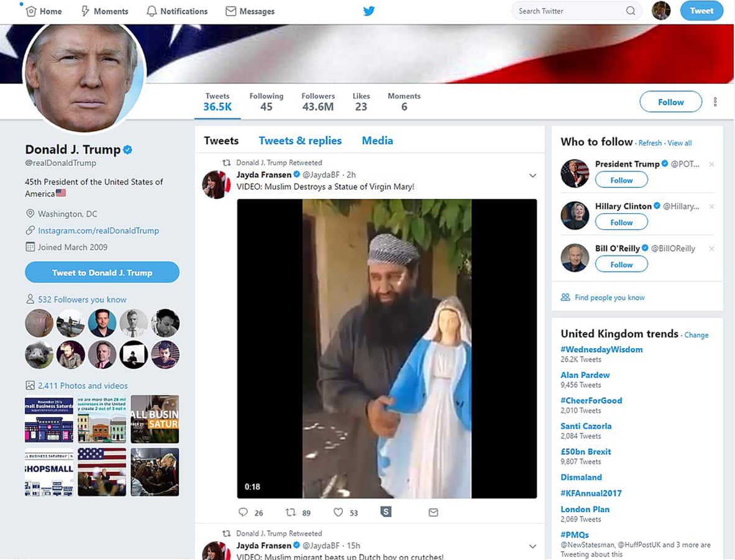
Task: Expand the dropdown on the Dutch boy tweet
Action: click(x=532, y=546)
